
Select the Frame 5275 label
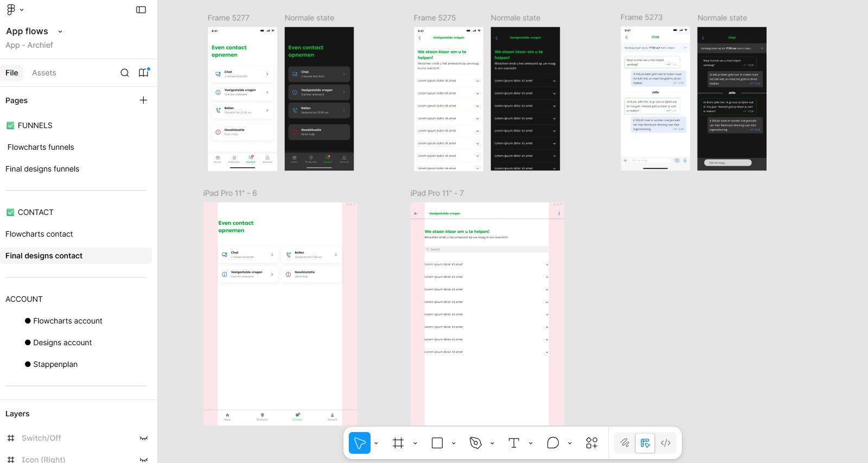(x=435, y=18)
